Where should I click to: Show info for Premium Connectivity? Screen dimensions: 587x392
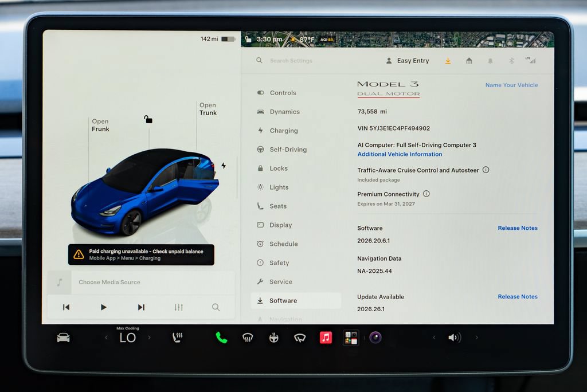click(x=426, y=194)
